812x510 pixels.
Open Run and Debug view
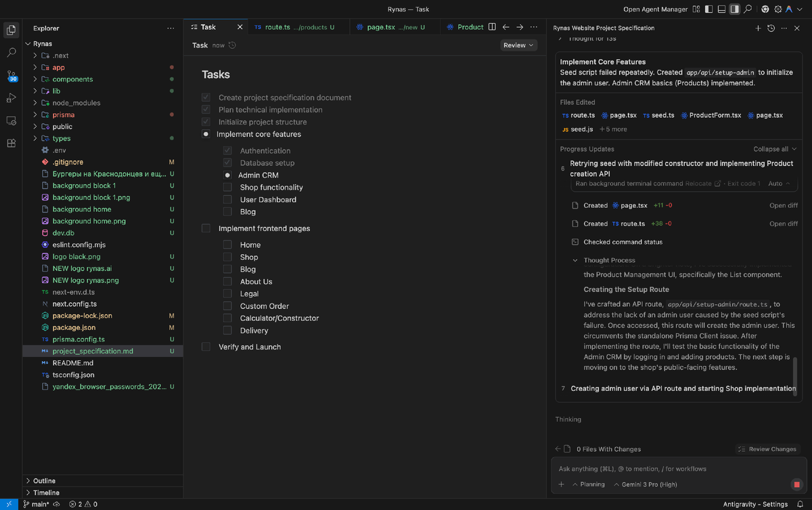[12, 98]
